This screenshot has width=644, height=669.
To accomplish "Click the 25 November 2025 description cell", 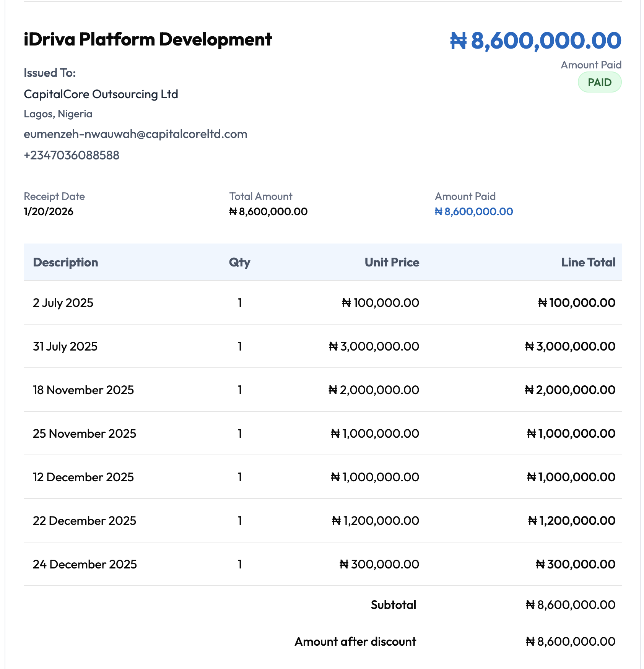I will click(x=85, y=434).
